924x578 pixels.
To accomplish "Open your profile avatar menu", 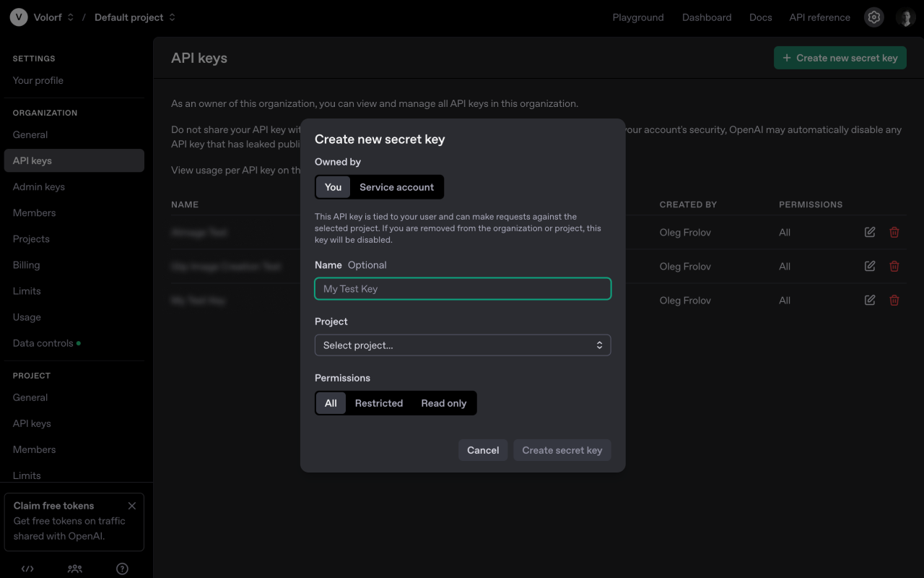I will coord(905,17).
